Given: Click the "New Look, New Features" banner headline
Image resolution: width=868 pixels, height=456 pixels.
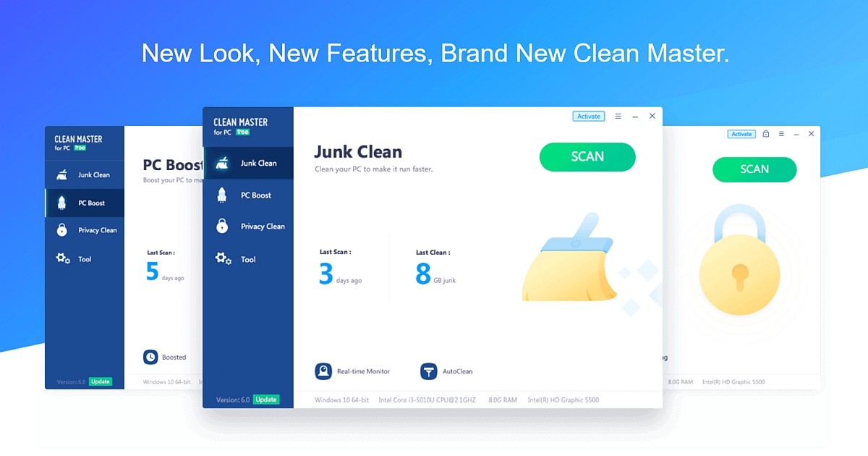Looking at the screenshot, I should click(x=435, y=54).
